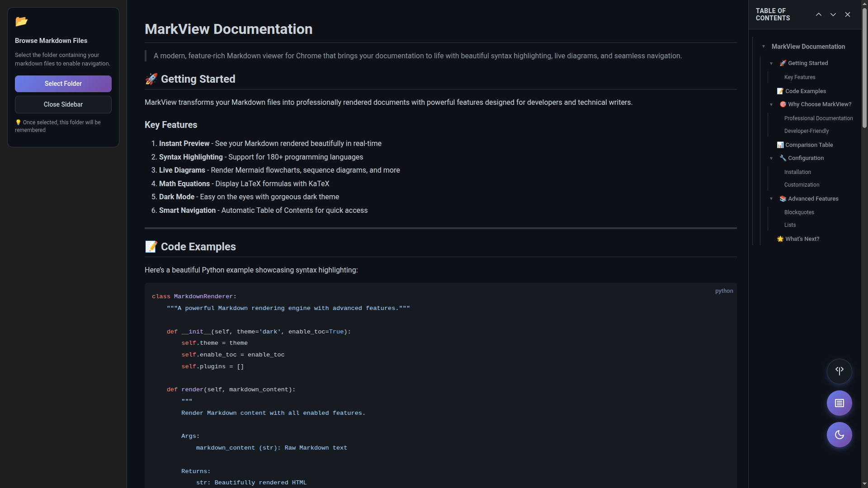Image resolution: width=868 pixels, height=488 pixels.
Task: Click the Select Folder button
Action: (63, 84)
